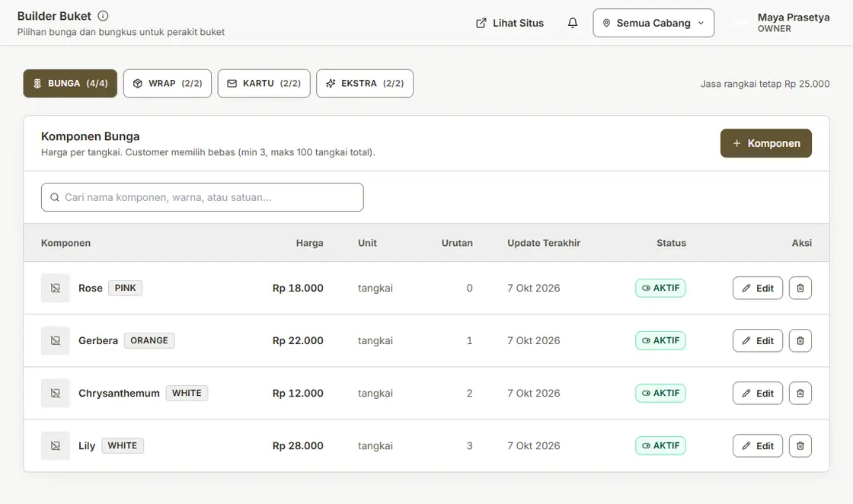Click the info icon beside Builder Buket
The image size is (853, 504).
pyautogui.click(x=103, y=16)
